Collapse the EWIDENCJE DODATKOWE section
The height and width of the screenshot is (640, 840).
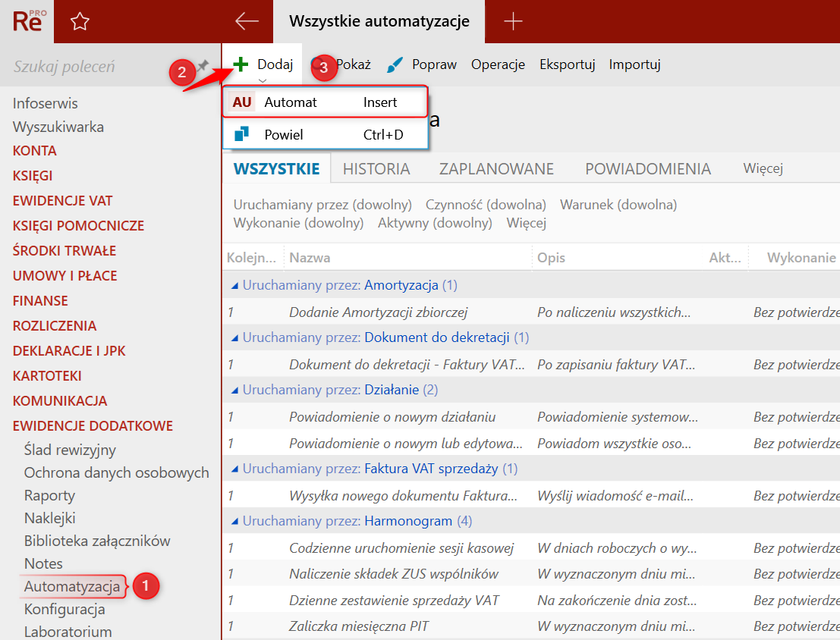tap(93, 426)
